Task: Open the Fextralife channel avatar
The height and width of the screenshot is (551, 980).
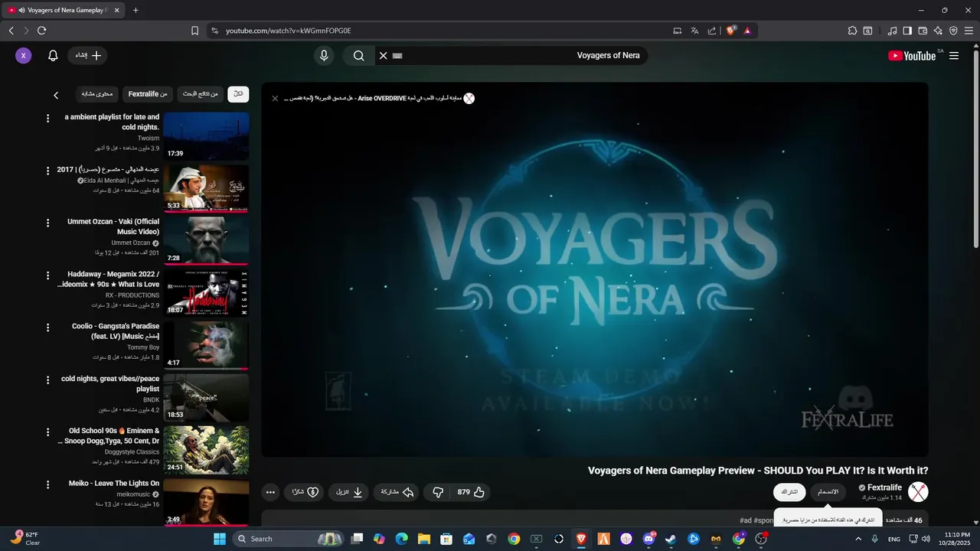Action: tap(918, 492)
